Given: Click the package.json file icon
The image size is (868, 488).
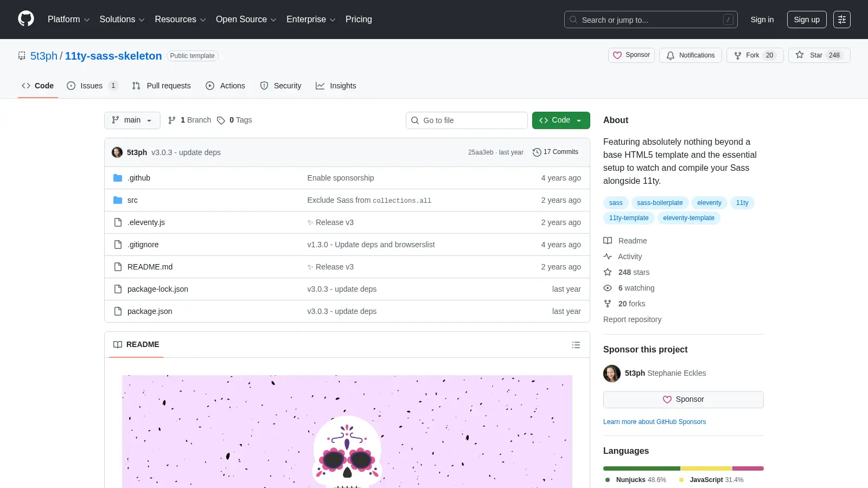Looking at the screenshot, I should click(x=118, y=311).
